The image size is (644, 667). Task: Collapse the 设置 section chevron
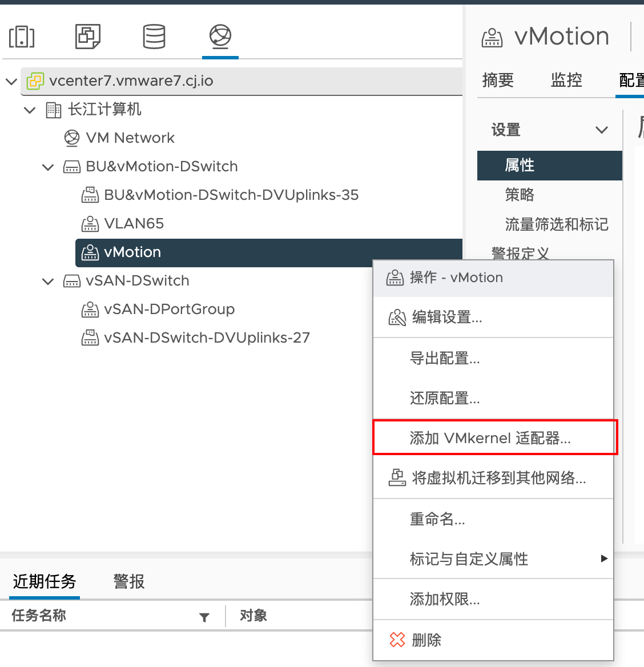601,130
